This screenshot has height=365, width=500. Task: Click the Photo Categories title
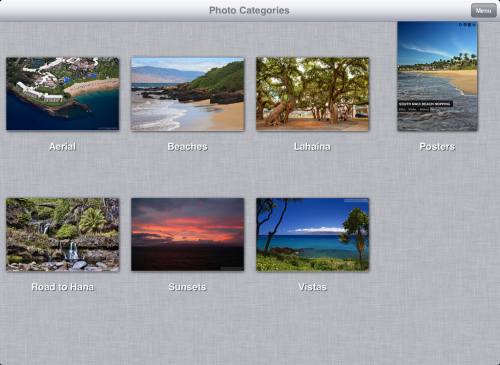point(249,10)
